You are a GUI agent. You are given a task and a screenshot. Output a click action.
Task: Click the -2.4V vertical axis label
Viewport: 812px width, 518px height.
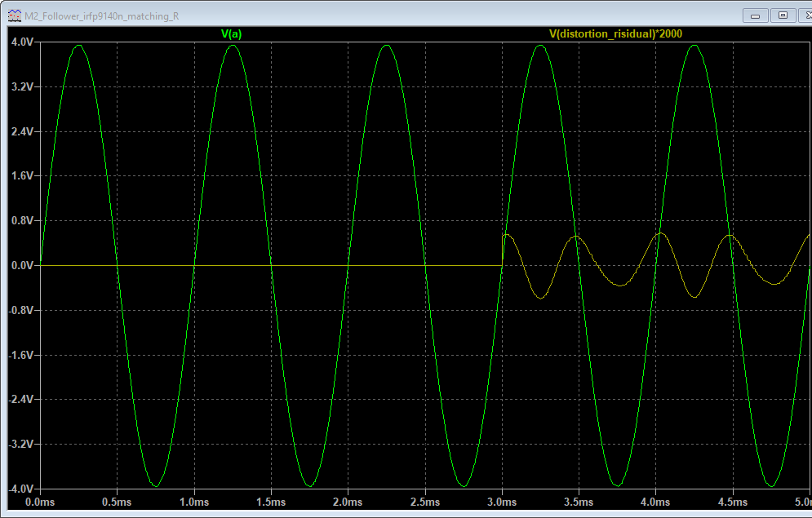point(20,400)
